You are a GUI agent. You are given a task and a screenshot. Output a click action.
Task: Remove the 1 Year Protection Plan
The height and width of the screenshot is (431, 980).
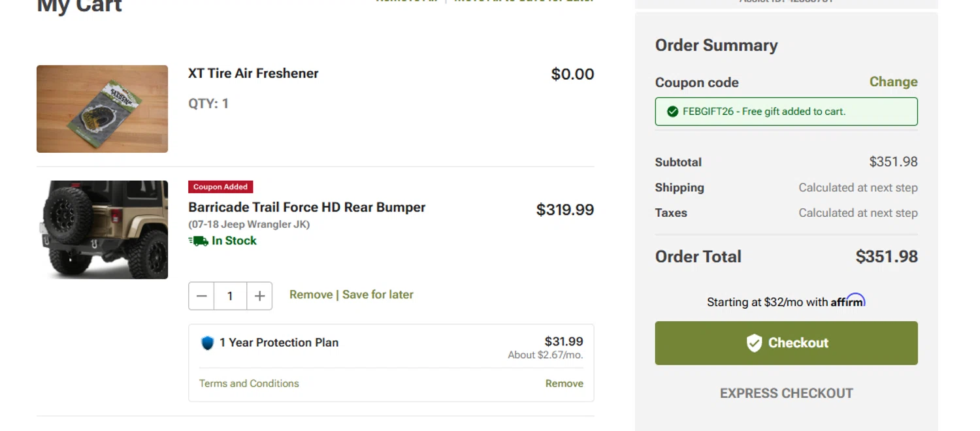[564, 383]
